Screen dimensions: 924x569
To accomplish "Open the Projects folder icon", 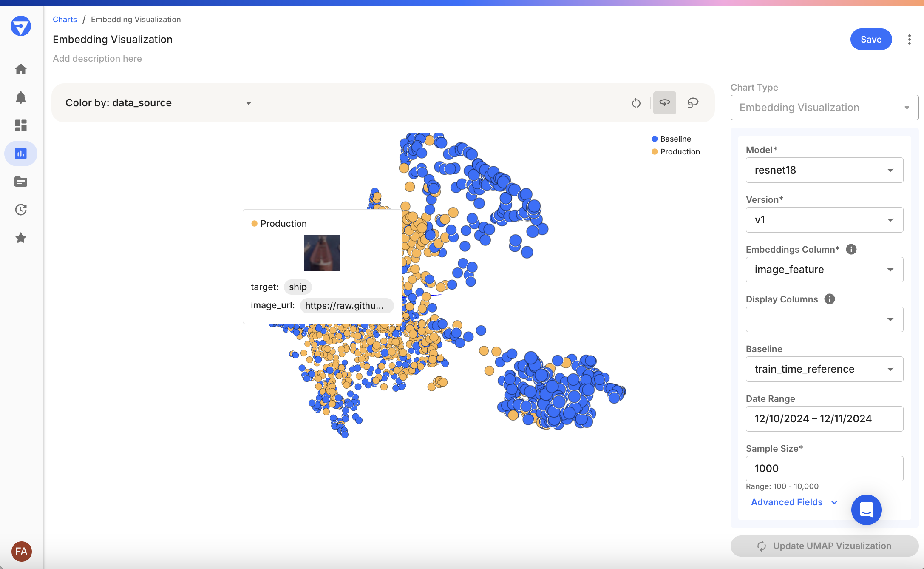I will coord(20,182).
